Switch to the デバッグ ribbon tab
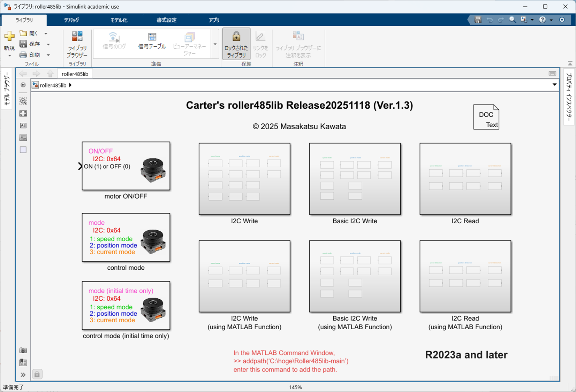The width and height of the screenshot is (576, 392). tap(71, 20)
